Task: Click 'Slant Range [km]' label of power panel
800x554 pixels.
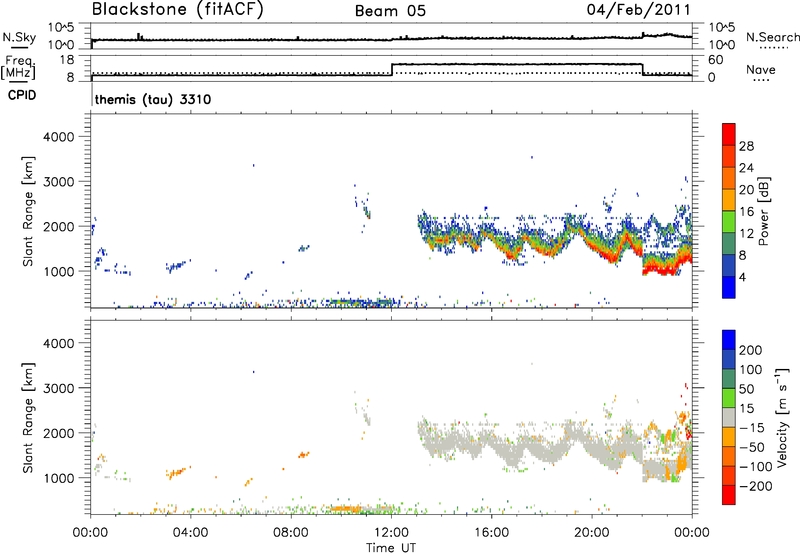Action: [x=28, y=211]
